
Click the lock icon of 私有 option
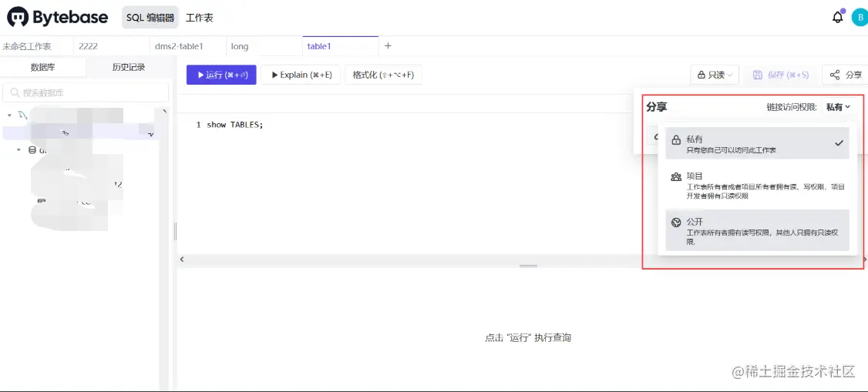[675, 140]
